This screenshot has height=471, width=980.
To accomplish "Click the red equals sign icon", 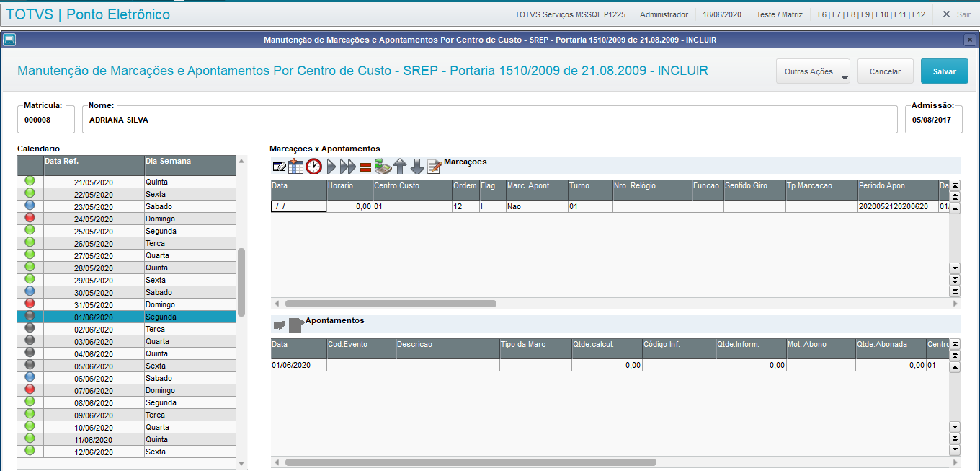I will click(x=365, y=167).
